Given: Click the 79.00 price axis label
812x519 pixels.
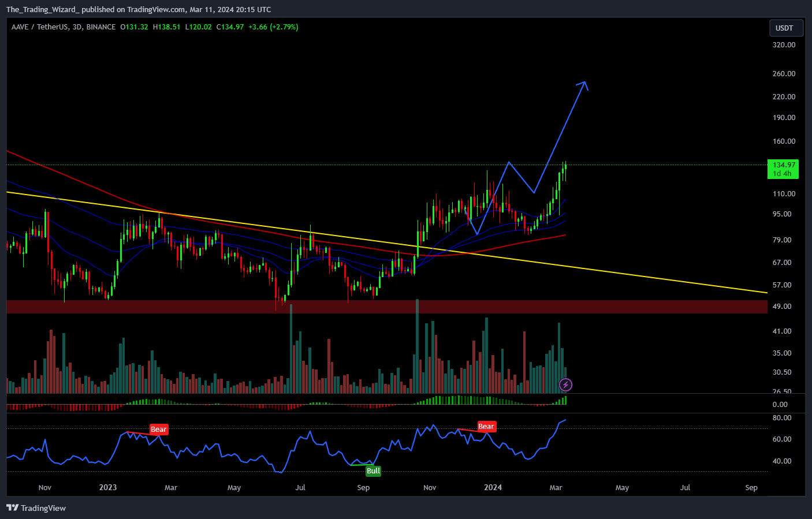Looking at the screenshot, I should pyautogui.click(x=782, y=240).
